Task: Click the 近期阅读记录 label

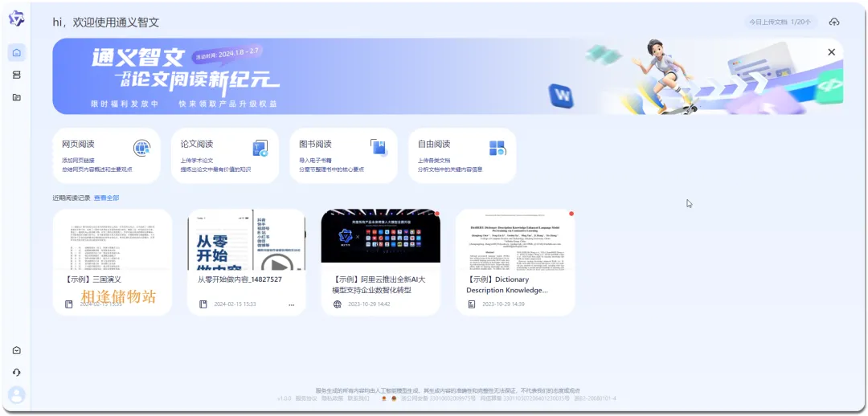Action: point(72,198)
